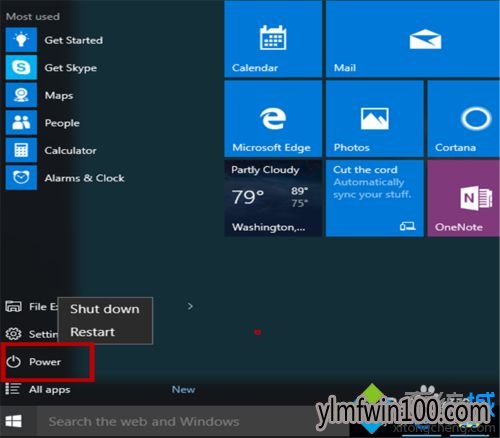Click the 'Calculator' label text
The image size is (500, 438).
click(70, 151)
